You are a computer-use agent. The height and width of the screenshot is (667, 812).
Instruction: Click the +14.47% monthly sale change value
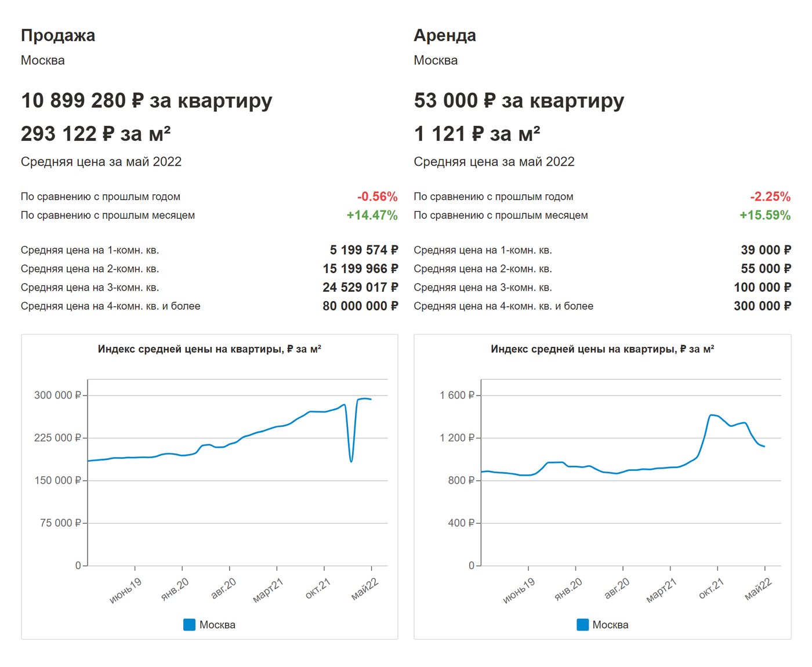pos(372,215)
